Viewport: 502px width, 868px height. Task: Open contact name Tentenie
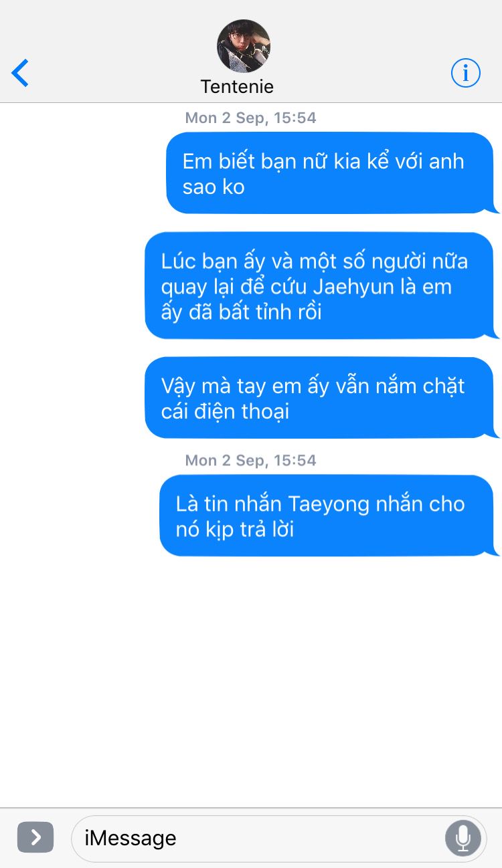pyautogui.click(x=237, y=87)
